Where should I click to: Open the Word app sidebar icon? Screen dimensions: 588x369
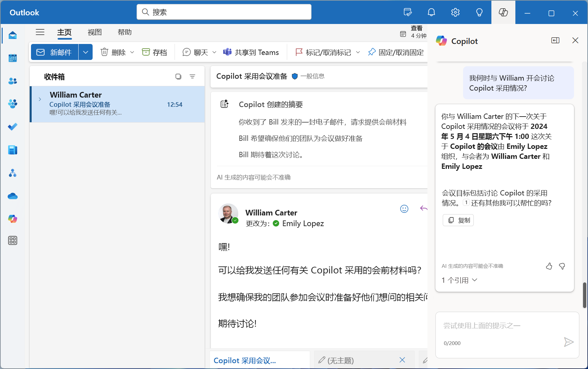click(13, 150)
